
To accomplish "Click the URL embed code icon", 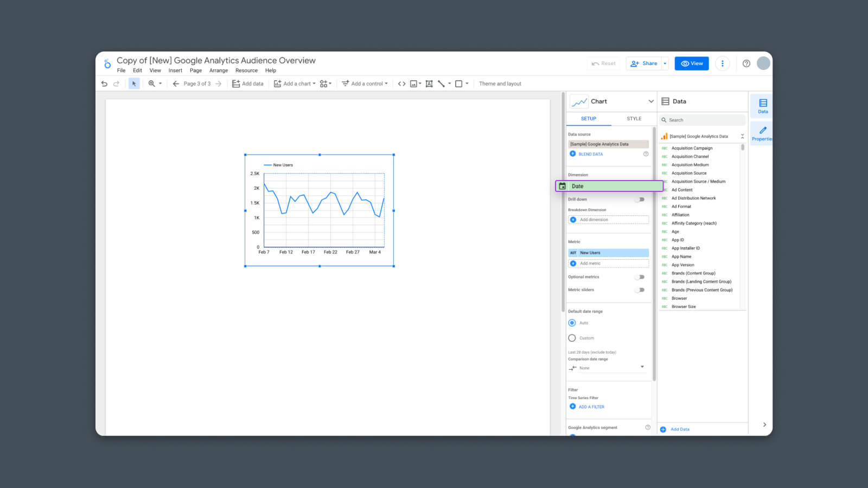I will (x=401, y=84).
